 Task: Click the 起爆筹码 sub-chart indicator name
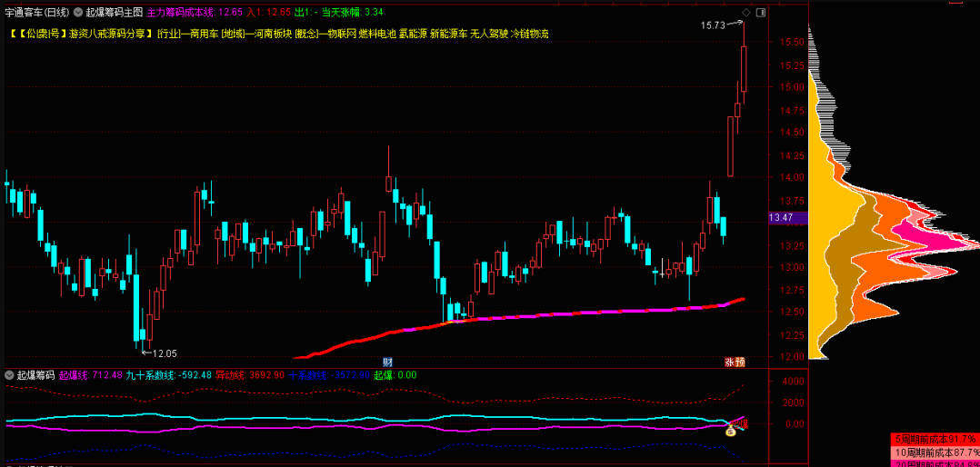click(35, 375)
